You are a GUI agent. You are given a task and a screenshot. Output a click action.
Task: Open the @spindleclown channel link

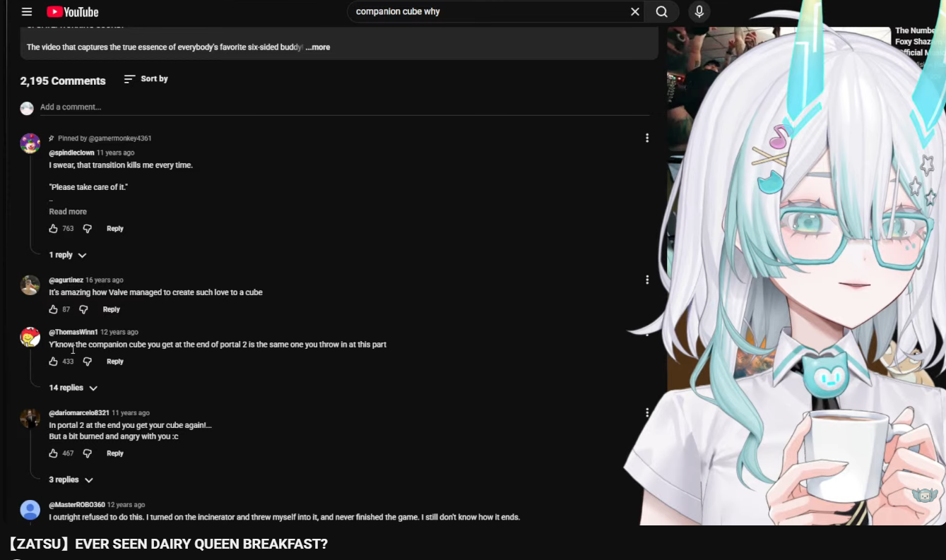[71, 153]
